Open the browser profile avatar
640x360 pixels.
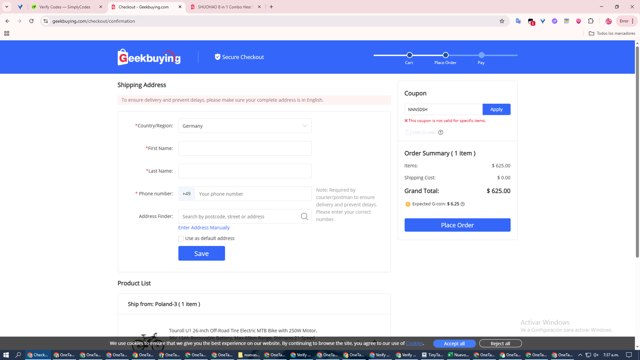(x=609, y=21)
